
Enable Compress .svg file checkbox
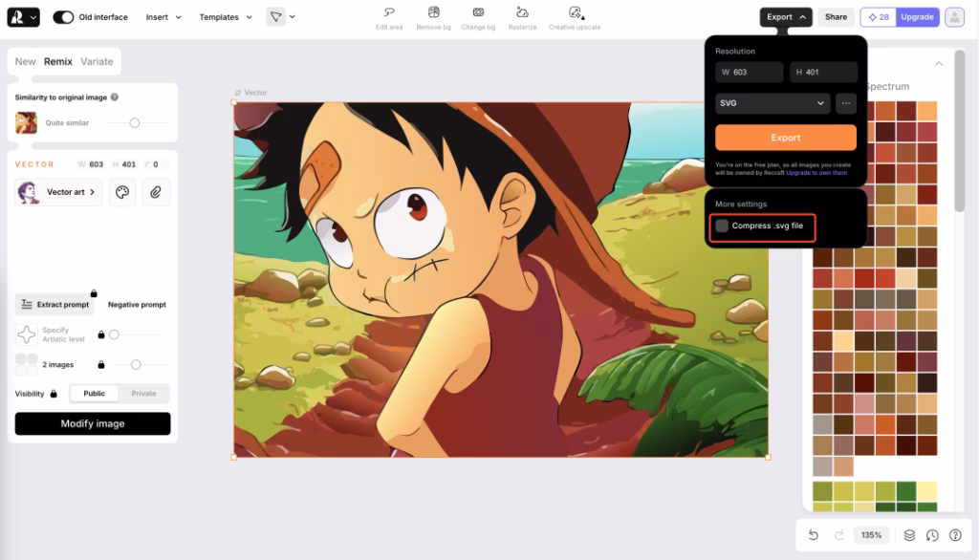coord(723,226)
